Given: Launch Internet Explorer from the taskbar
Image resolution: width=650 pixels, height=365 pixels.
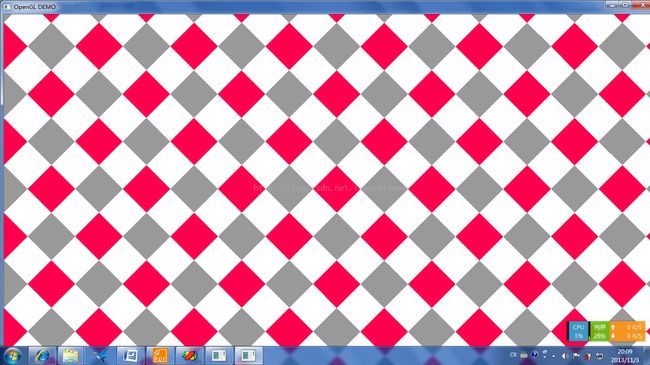Looking at the screenshot, I should 41,355.
